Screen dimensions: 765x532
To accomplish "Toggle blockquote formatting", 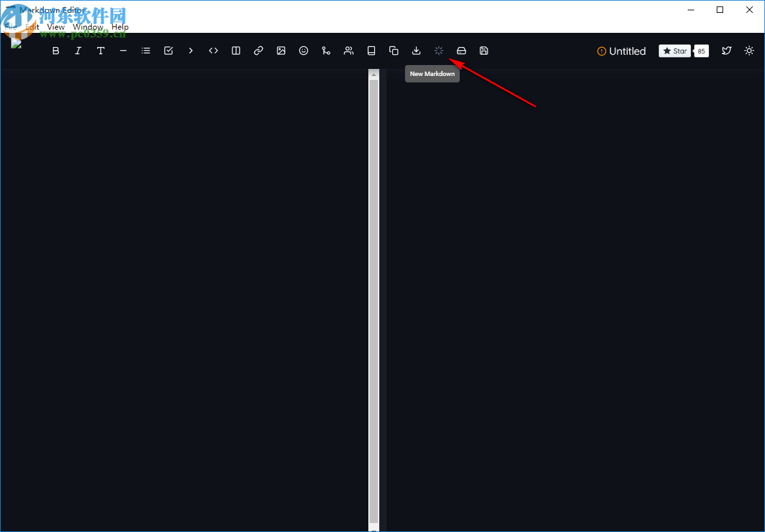I will [191, 50].
